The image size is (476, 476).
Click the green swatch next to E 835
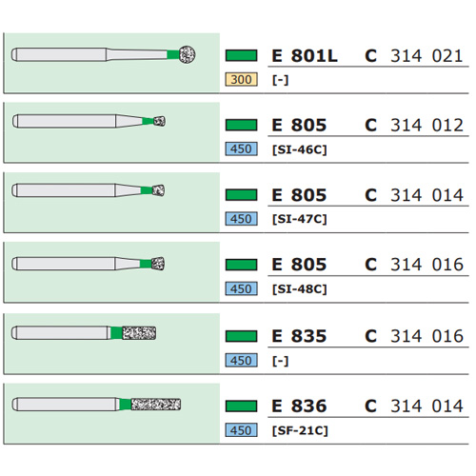tap(241, 336)
